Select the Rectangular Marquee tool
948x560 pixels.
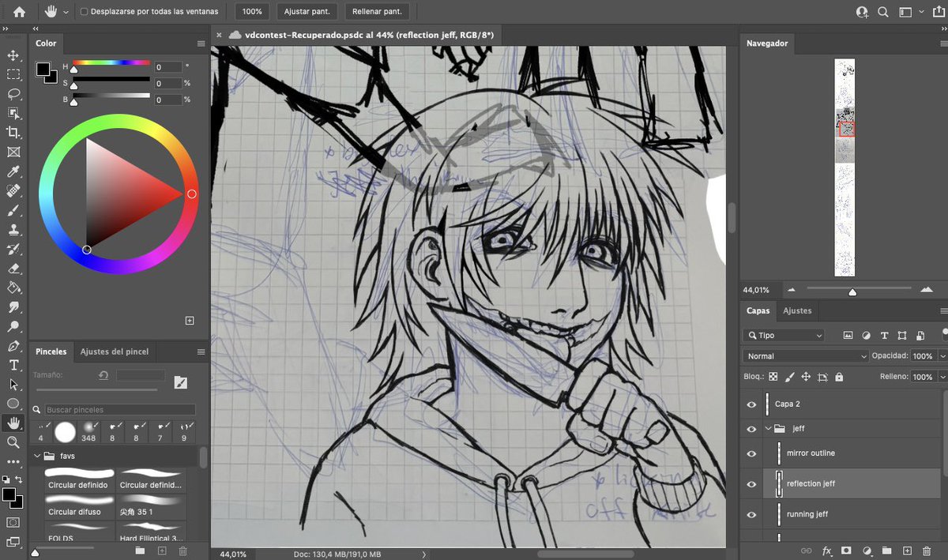(13, 74)
